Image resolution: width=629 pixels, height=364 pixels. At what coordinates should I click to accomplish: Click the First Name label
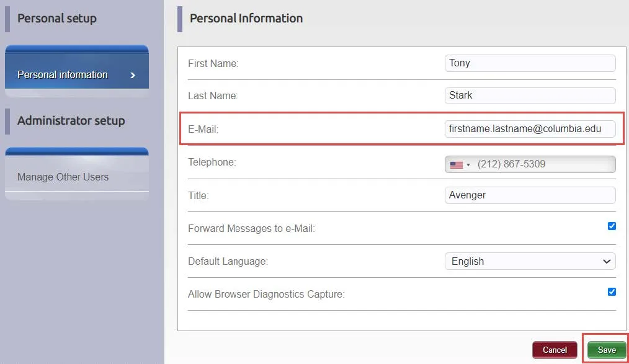coord(213,64)
